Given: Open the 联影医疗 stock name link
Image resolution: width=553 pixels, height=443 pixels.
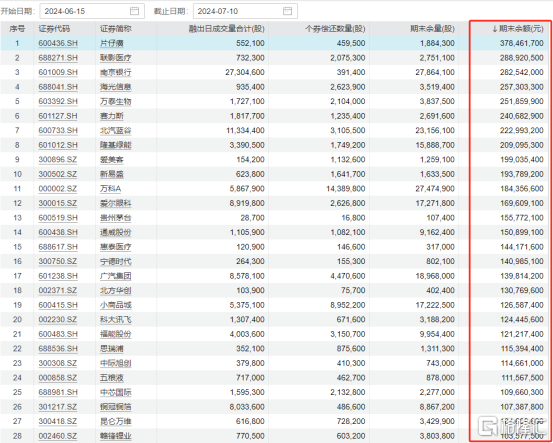Looking at the screenshot, I should coord(115,58).
